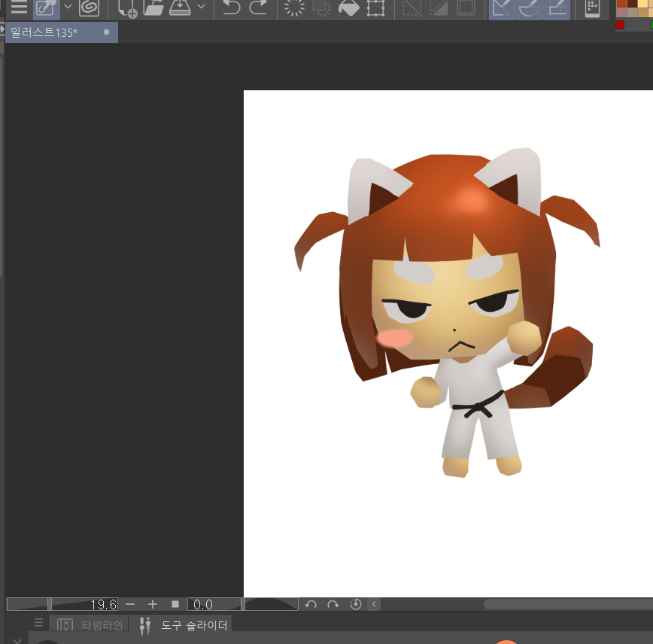This screenshot has height=644, width=653.
Task: Zoom in with the plus button
Action: (x=153, y=604)
